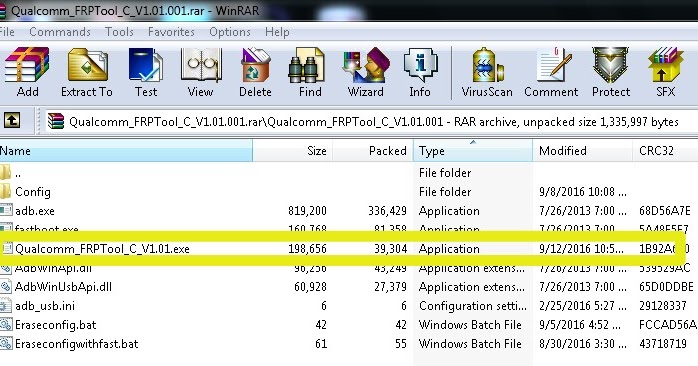The image size is (698, 366).
Task: Click size value 819,200 for adb.exe
Action: [307, 211]
